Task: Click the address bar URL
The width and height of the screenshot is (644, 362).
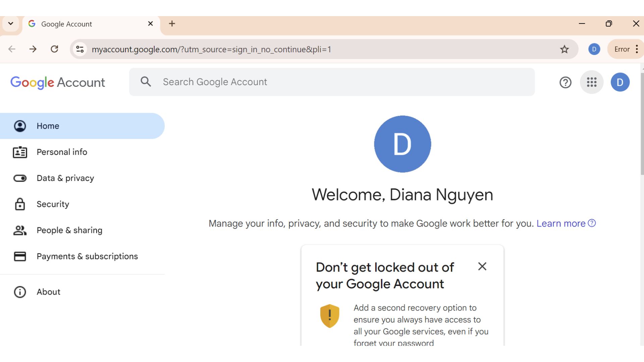Action: 211,49
